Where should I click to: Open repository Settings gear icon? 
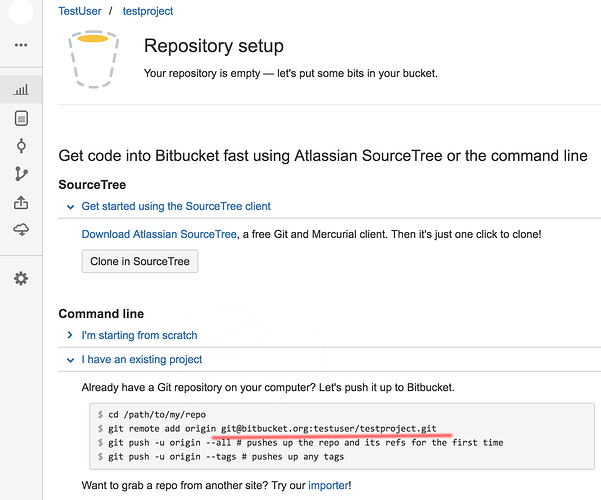point(21,278)
